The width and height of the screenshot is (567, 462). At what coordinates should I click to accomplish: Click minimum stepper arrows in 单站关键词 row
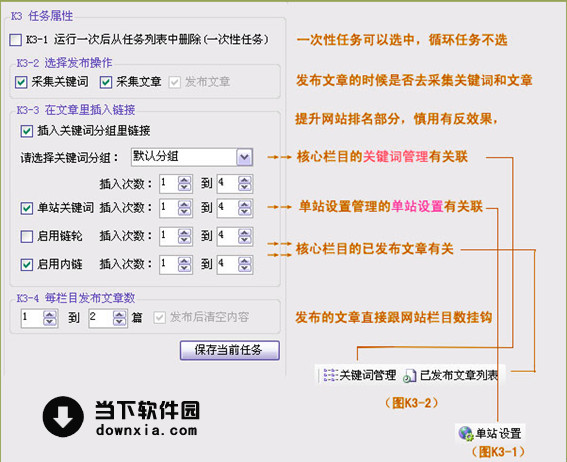pos(184,208)
